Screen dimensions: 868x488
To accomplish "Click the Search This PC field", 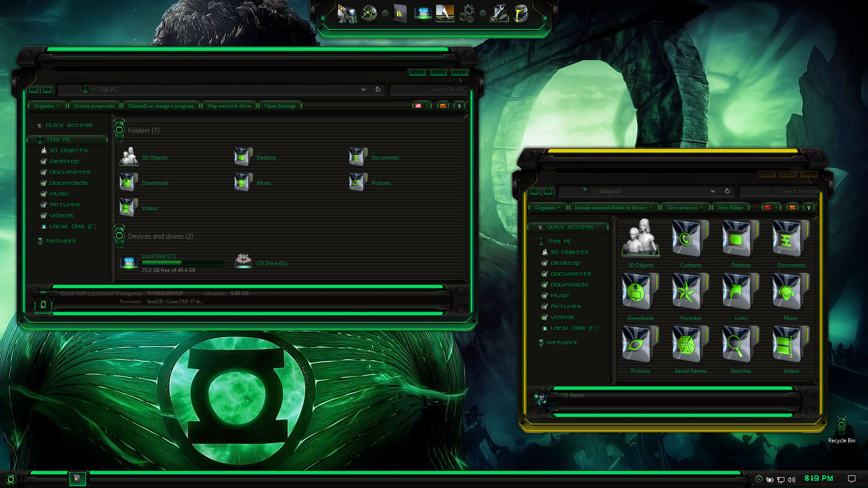I will pos(428,89).
